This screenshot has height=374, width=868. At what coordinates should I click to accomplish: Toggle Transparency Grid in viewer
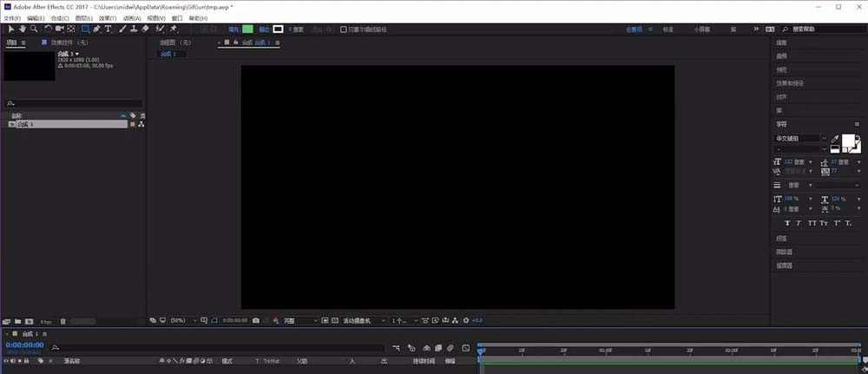click(x=334, y=320)
